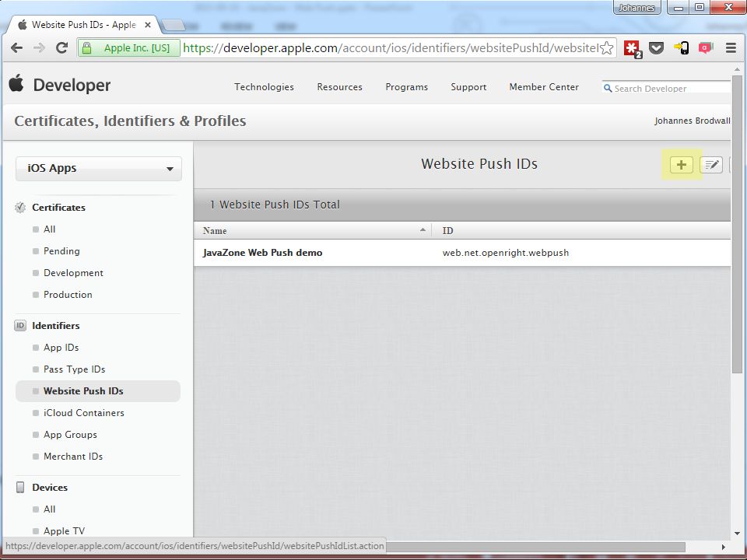Show All under Certificates
747x560 pixels.
(x=50, y=229)
